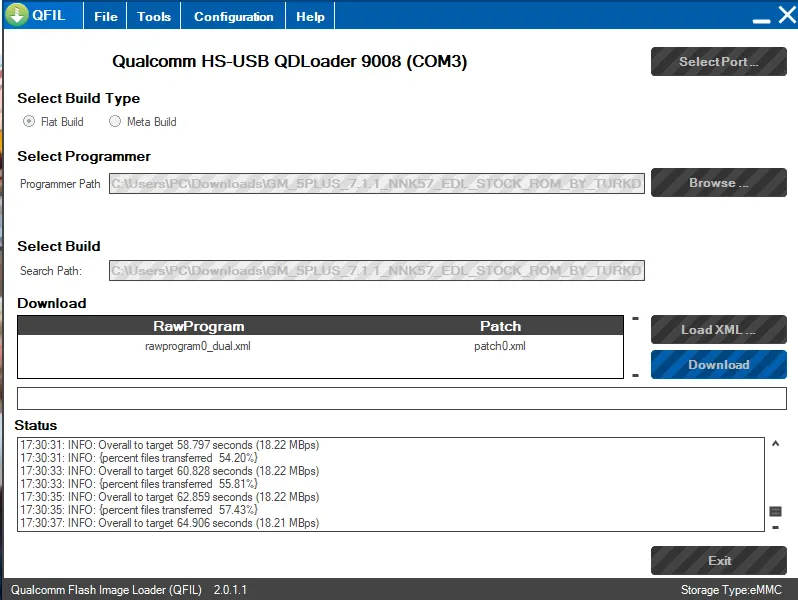
Task: Click the Qualcomm Flash Image Loader version text
Action: pyautogui.click(x=129, y=590)
